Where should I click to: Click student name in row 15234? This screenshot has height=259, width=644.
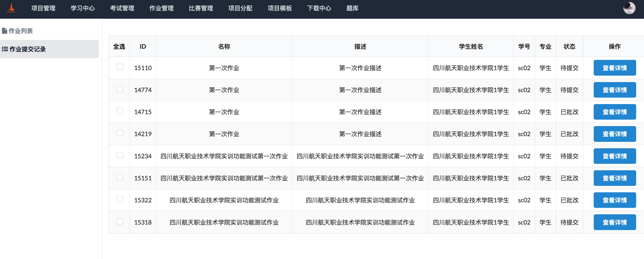coord(471,156)
